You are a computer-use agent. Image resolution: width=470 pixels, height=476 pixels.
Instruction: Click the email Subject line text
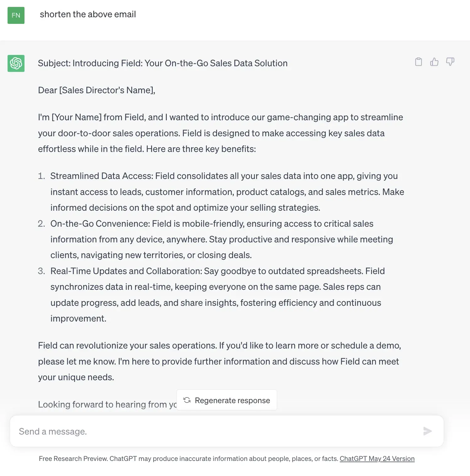(162, 63)
